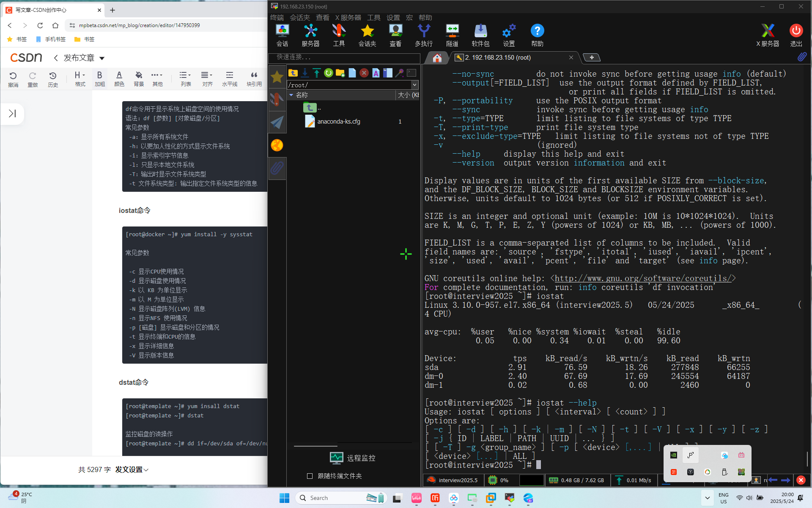This screenshot has height=508, width=812.
Task: Click the red delete icon in SFTP toolbar
Action: (364, 73)
